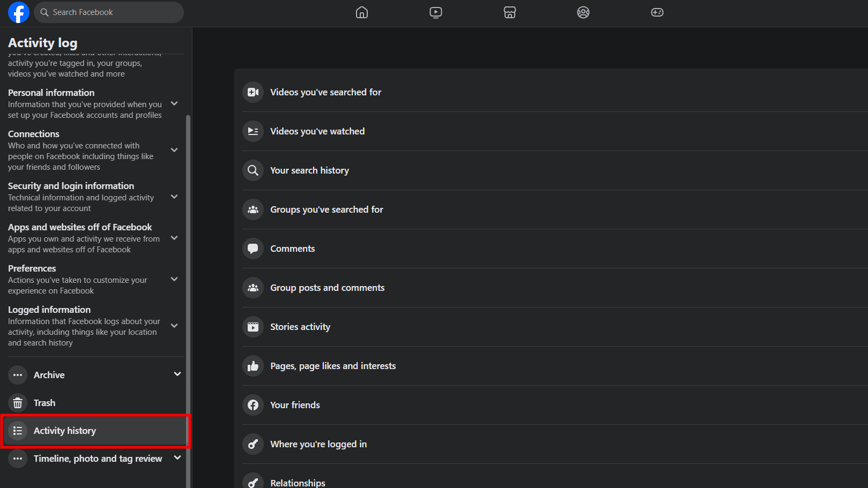Open the Watch video icon
Viewport: 868px width, 488px height.
pyautogui.click(x=436, y=12)
